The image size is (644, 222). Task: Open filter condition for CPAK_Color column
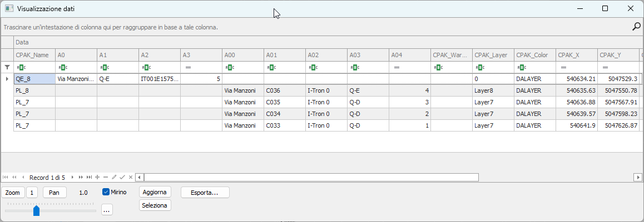(521, 67)
